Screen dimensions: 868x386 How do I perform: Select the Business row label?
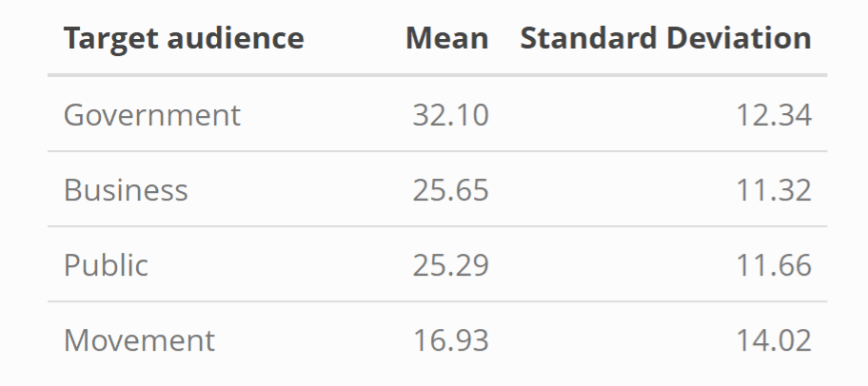click(126, 190)
